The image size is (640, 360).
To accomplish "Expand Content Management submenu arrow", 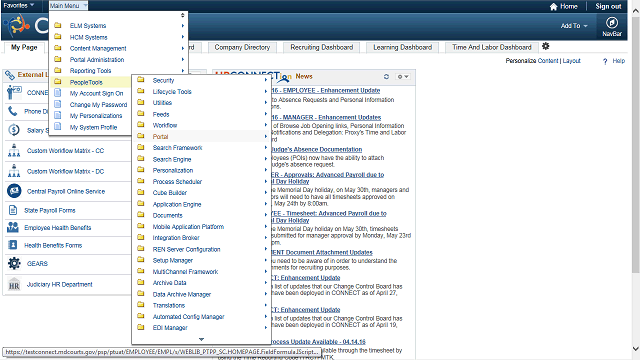I will pyautogui.click(x=182, y=48).
